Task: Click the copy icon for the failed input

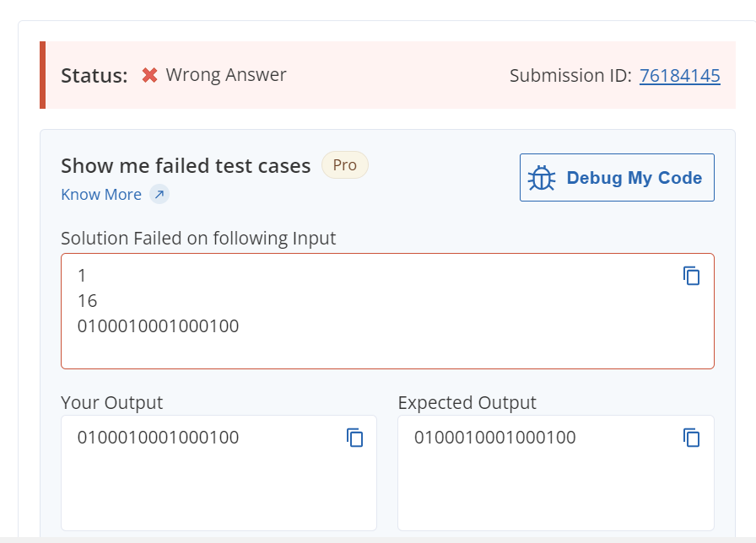Action: 691,276
